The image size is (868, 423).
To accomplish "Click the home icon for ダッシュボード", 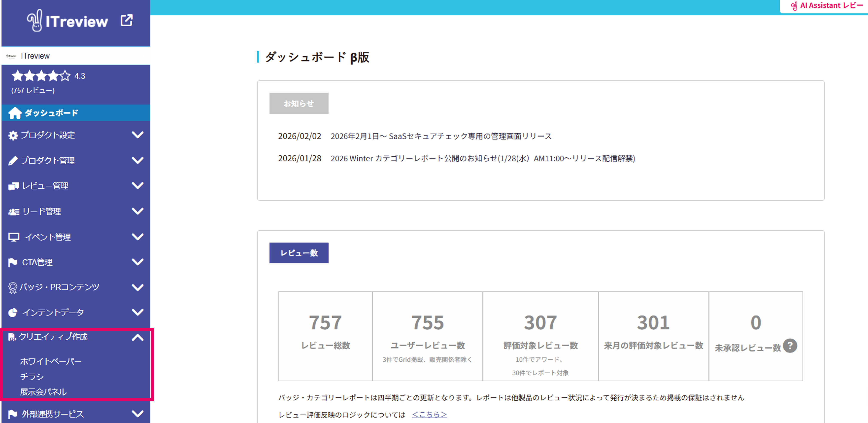I will [x=15, y=113].
